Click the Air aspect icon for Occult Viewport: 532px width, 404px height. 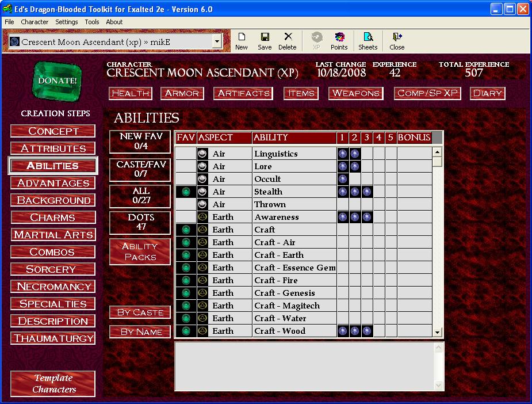202,179
